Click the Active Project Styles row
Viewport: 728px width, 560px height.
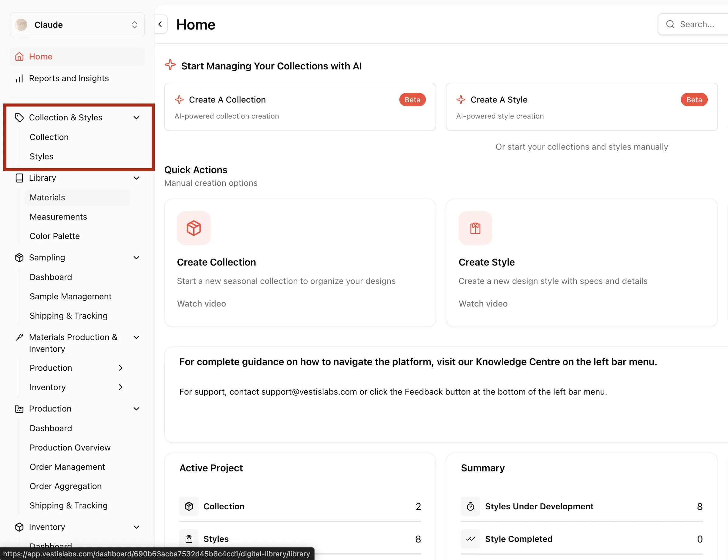point(300,539)
